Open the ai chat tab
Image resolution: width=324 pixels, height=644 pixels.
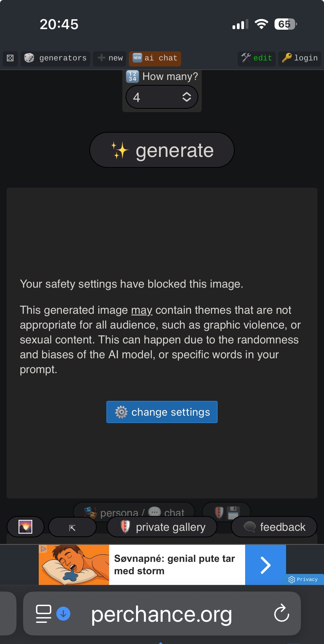(x=155, y=58)
